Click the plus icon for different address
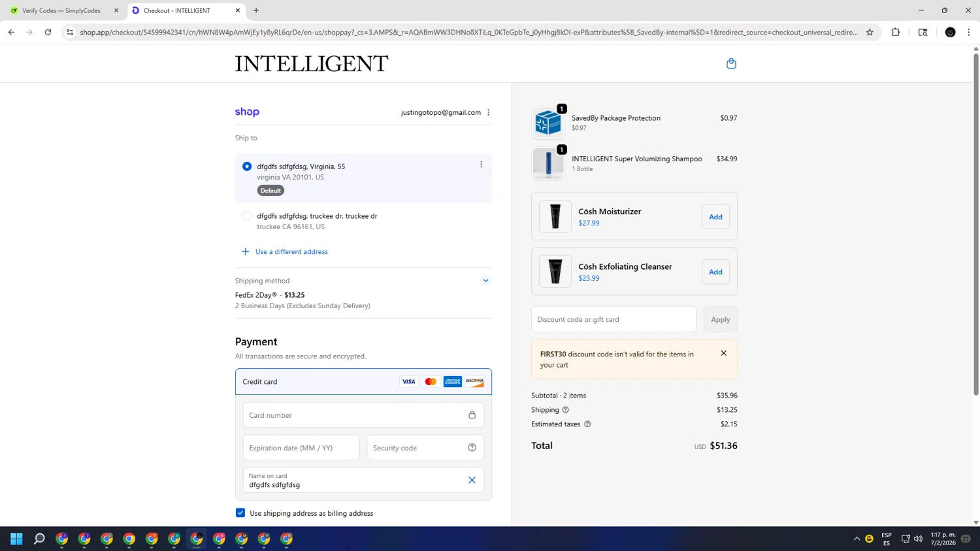 tap(246, 251)
